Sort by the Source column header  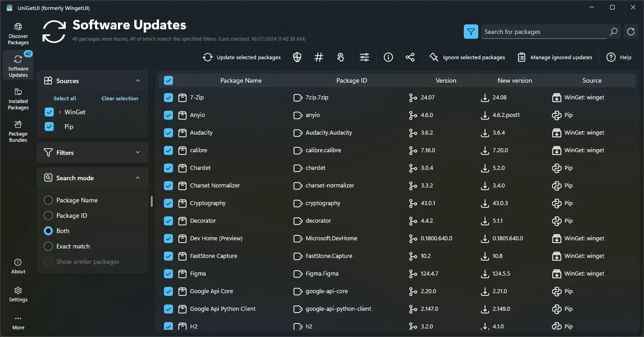[x=592, y=80]
